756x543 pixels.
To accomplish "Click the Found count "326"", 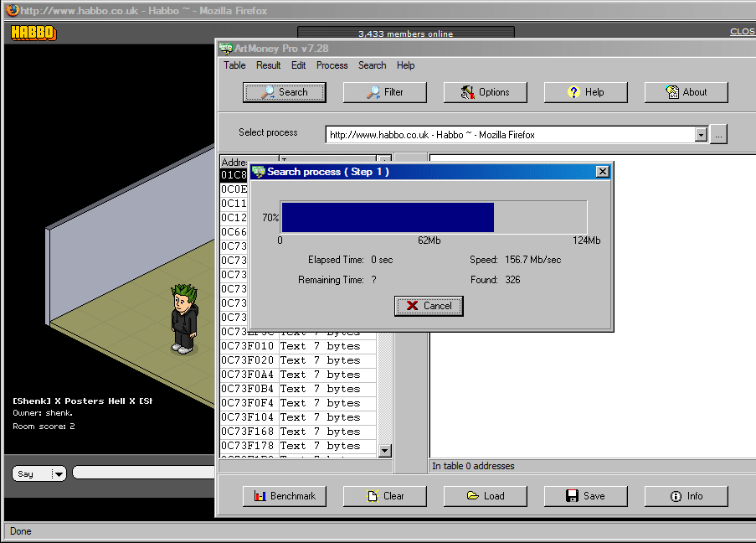I will tap(512, 280).
